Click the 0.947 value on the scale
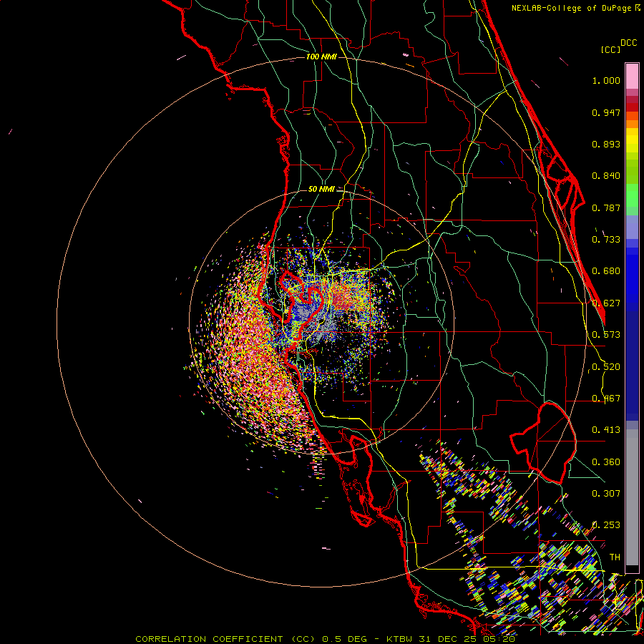The image size is (644, 644). (x=606, y=112)
